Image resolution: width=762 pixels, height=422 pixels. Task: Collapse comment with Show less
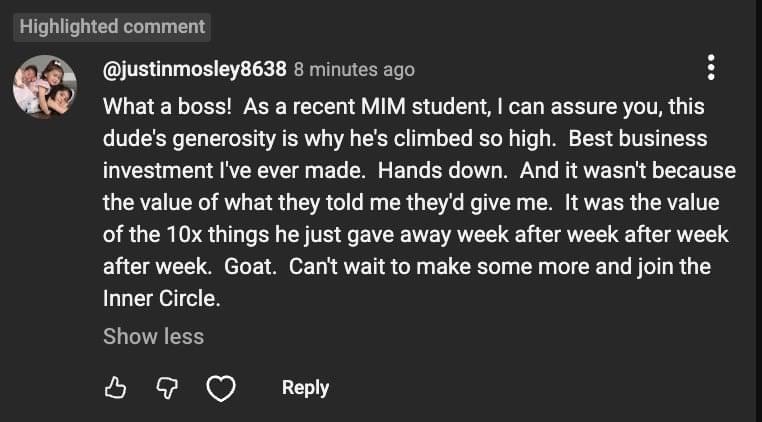point(153,336)
